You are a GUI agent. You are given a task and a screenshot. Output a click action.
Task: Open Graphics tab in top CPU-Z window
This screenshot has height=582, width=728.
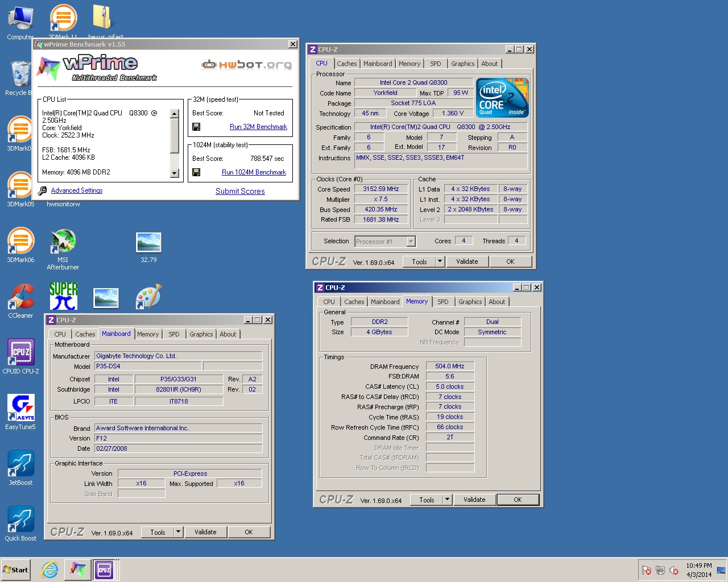coord(462,64)
